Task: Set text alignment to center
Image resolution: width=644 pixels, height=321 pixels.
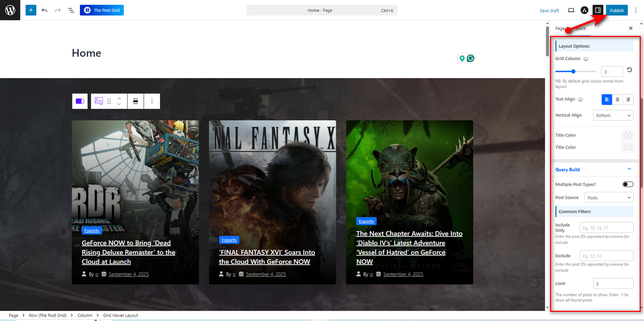Action: click(x=618, y=99)
